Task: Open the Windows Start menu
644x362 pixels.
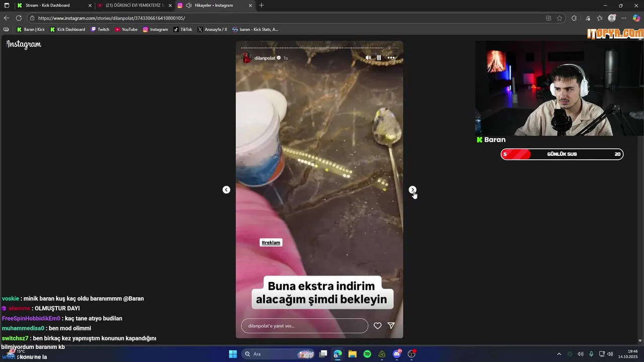Action: point(233,354)
